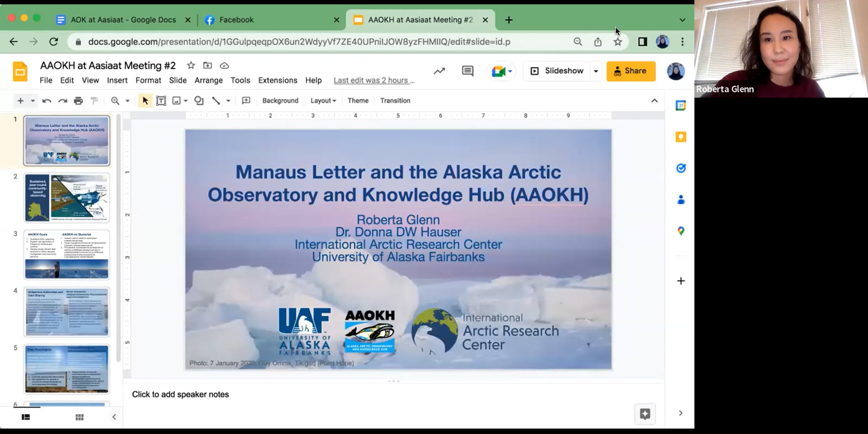
Task: Click the speaker notes field
Action: (x=393, y=394)
